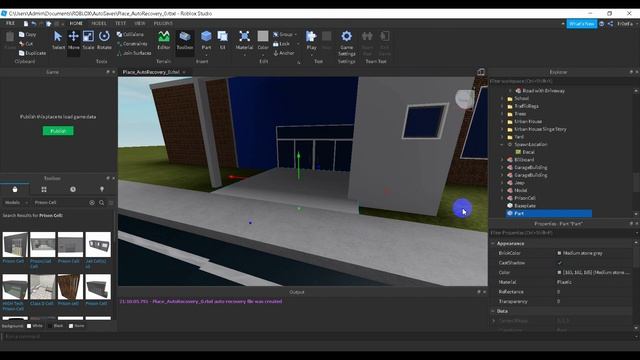Image resolution: width=640 pixels, height=360 pixels.
Task: Choose the Scale tool
Action: (88, 40)
